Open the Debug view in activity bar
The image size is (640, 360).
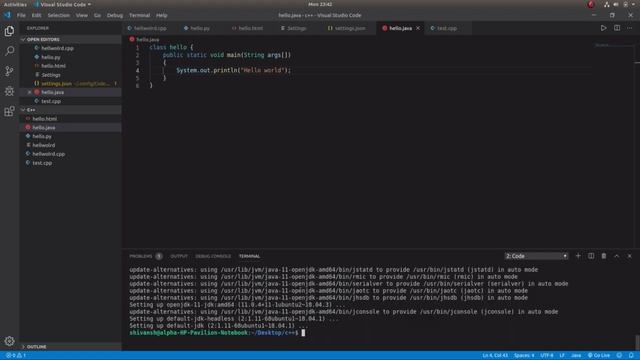tap(9, 91)
